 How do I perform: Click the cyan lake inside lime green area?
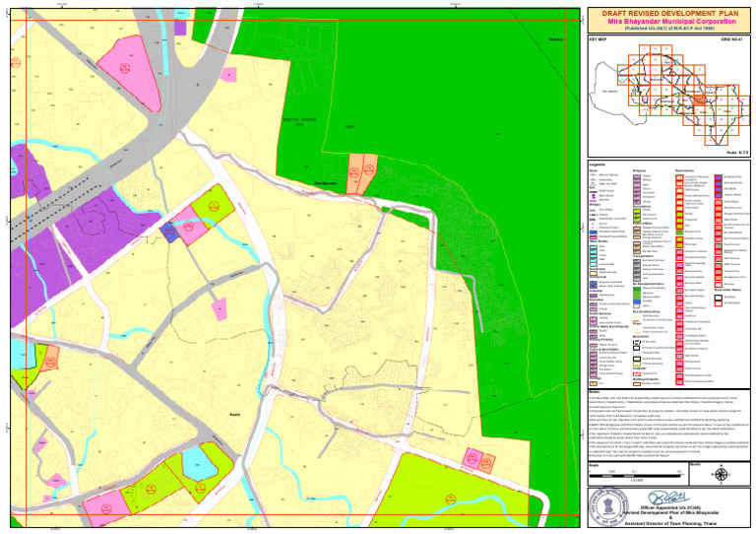(199, 464)
